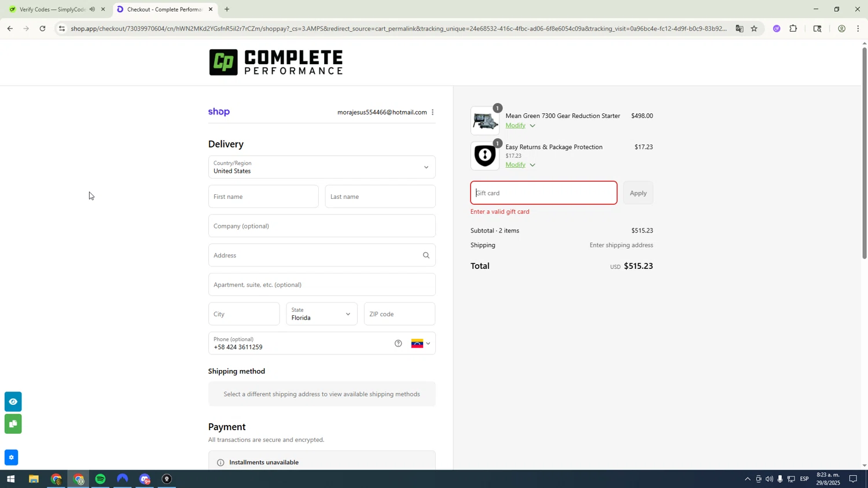Click the Shop logo
This screenshot has height=488, width=868.
pos(219,112)
